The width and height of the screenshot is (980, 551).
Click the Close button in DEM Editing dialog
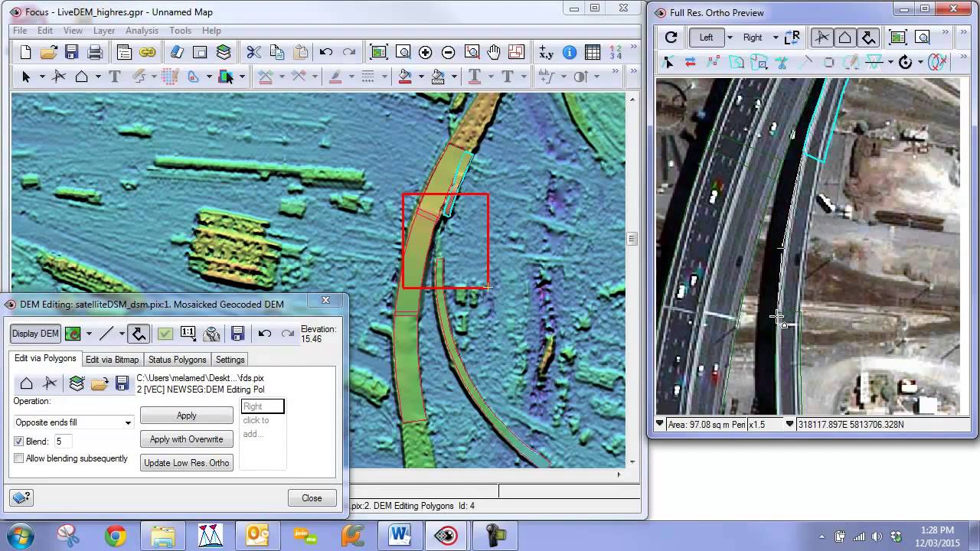click(312, 498)
